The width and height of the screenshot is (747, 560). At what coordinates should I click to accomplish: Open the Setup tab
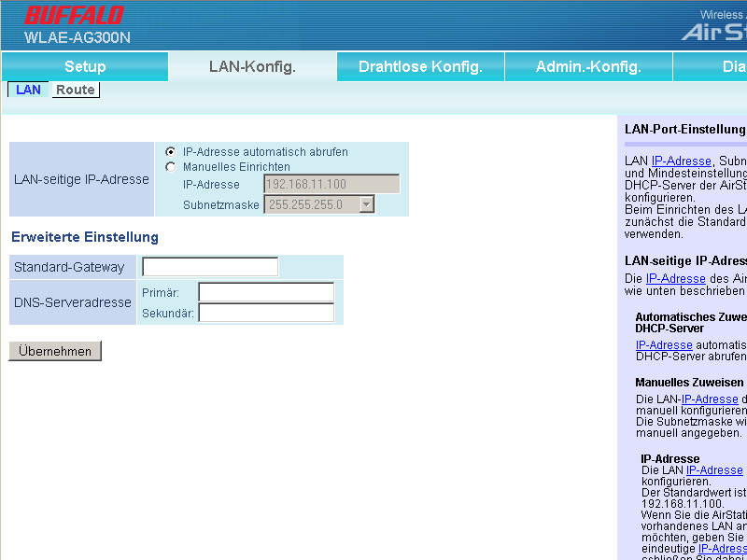coord(85,66)
